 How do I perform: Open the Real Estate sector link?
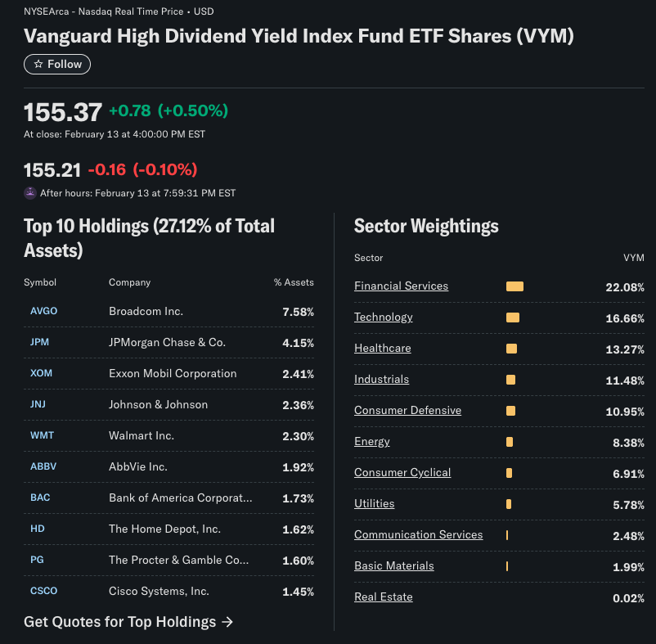point(383,597)
